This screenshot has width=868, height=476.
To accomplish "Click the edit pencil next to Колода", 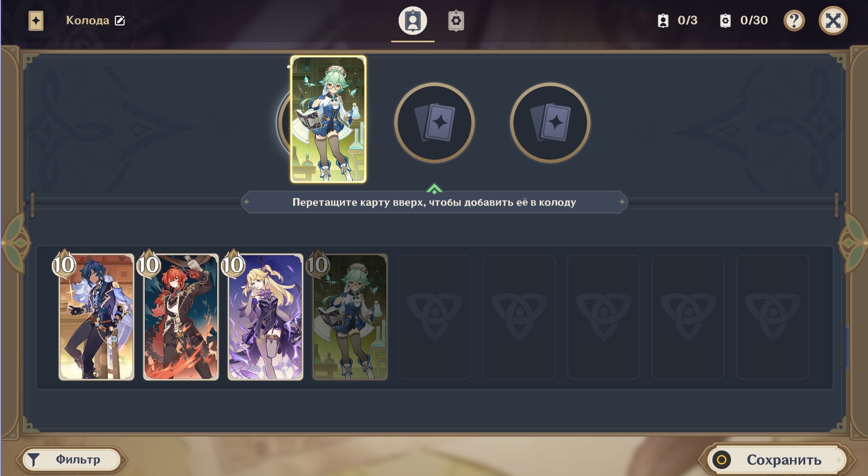I will (120, 21).
